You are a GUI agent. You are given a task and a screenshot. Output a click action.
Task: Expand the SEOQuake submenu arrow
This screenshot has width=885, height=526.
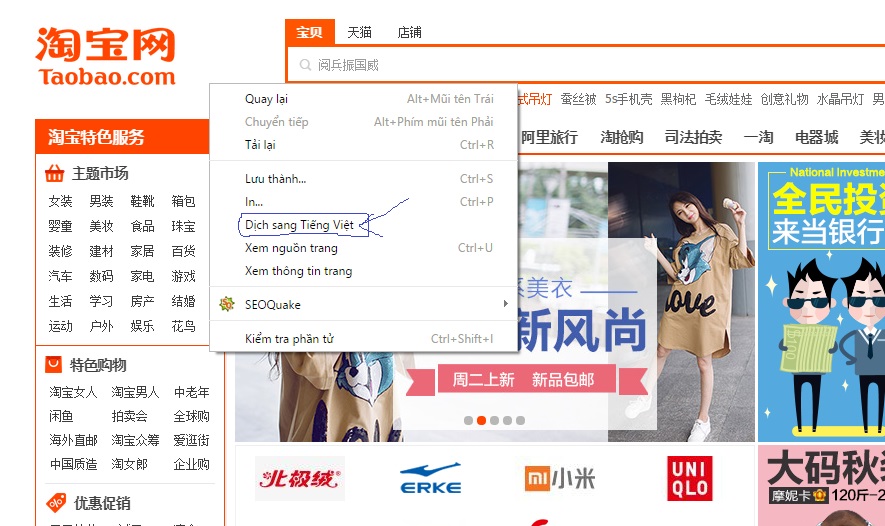pos(505,304)
